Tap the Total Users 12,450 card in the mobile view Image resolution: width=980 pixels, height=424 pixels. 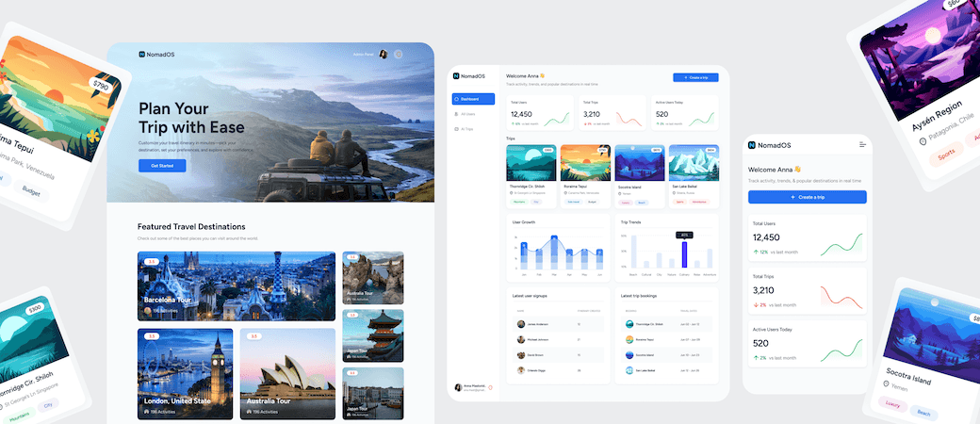click(x=807, y=237)
